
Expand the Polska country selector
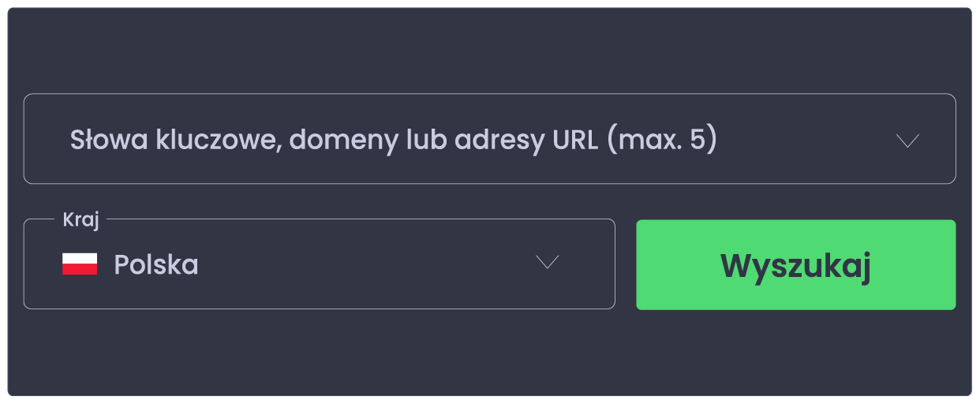pos(319,264)
